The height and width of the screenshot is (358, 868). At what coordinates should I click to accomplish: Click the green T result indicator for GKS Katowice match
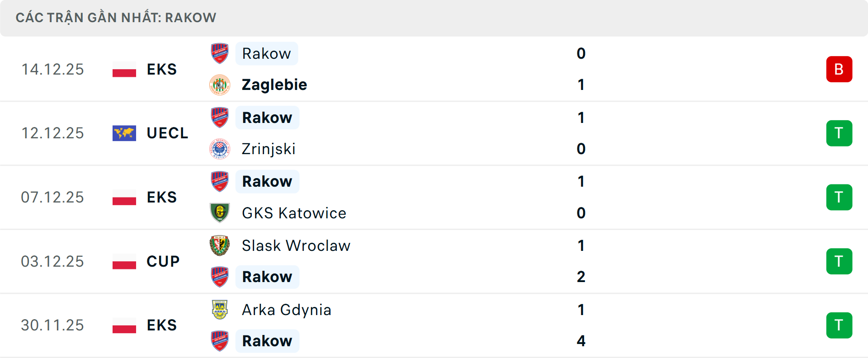[x=840, y=197]
